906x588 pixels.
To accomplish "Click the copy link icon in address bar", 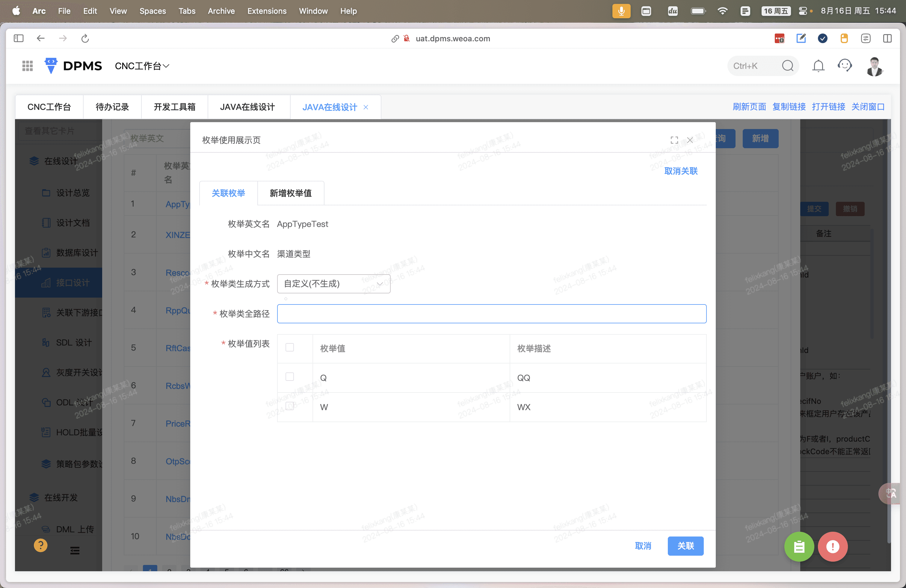I will (x=395, y=39).
